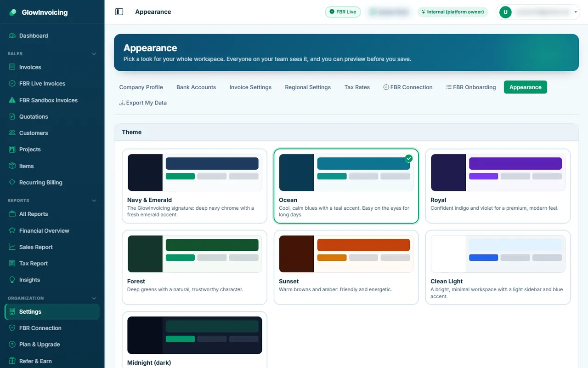588x368 pixels.
Task: Open Dashboard via its gauge icon
Action: (x=12, y=36)
